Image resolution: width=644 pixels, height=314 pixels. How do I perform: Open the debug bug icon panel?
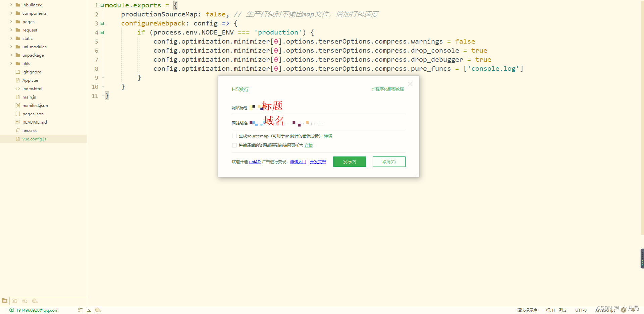coord(15,301)
